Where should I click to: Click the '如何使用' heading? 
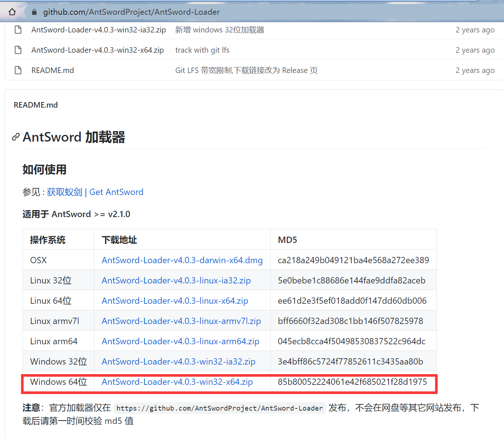pyautogui.click(x=44, y=170)
